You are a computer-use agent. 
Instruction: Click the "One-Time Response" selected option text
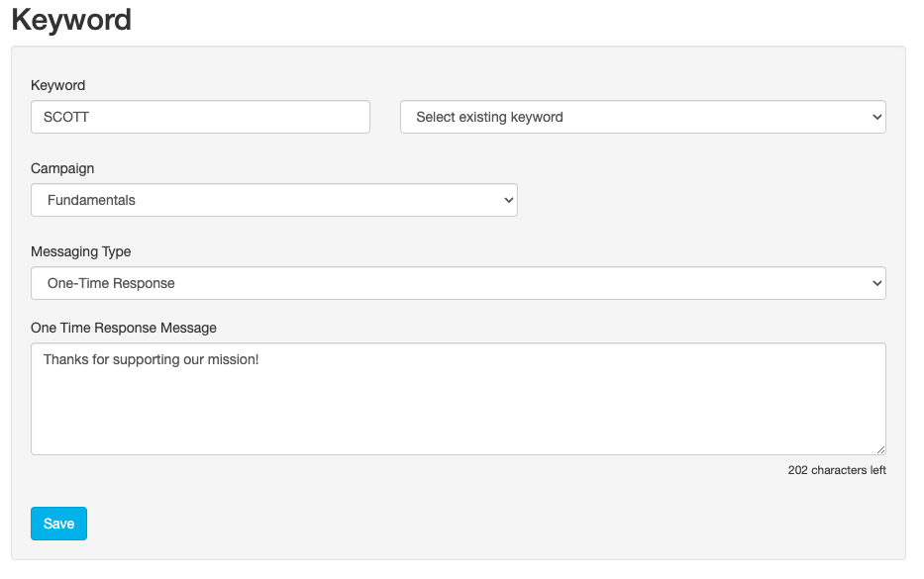111,283
